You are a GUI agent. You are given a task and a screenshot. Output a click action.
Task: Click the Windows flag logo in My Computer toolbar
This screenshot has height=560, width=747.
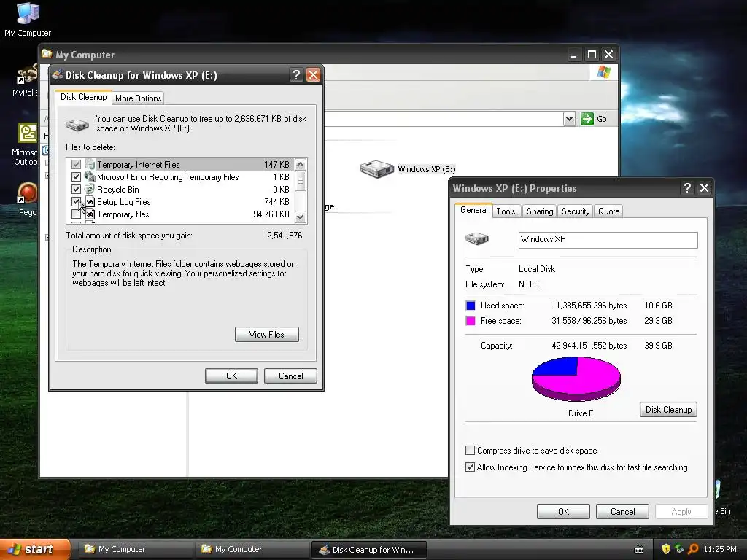603,72
